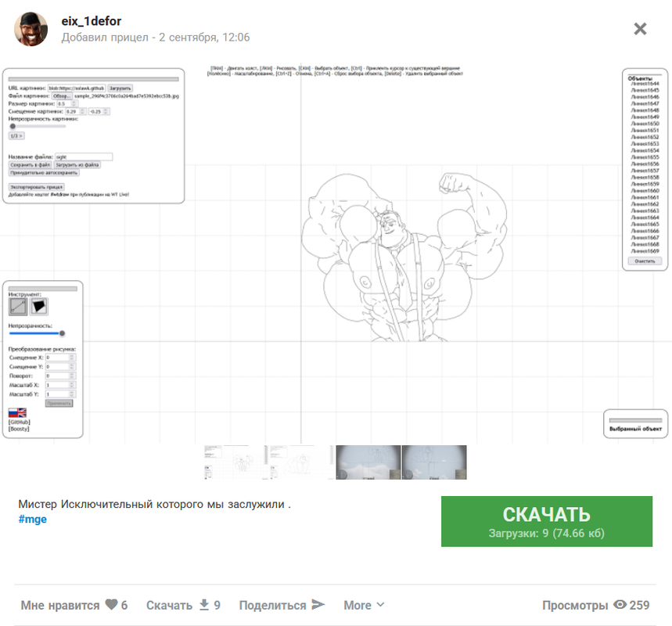The width and height of the screenshot is (672, 626).
Task: Click the Смещение Y input field
Action: [60, 366]
